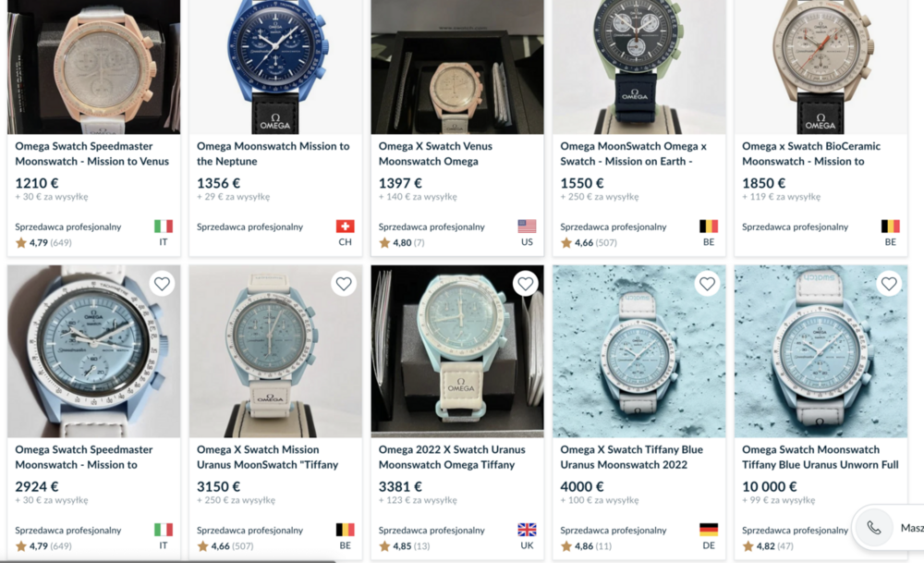Open the BioCeramic beige watch photo
This screenshot has height=563, width=924.
click(x=821, y=67)
